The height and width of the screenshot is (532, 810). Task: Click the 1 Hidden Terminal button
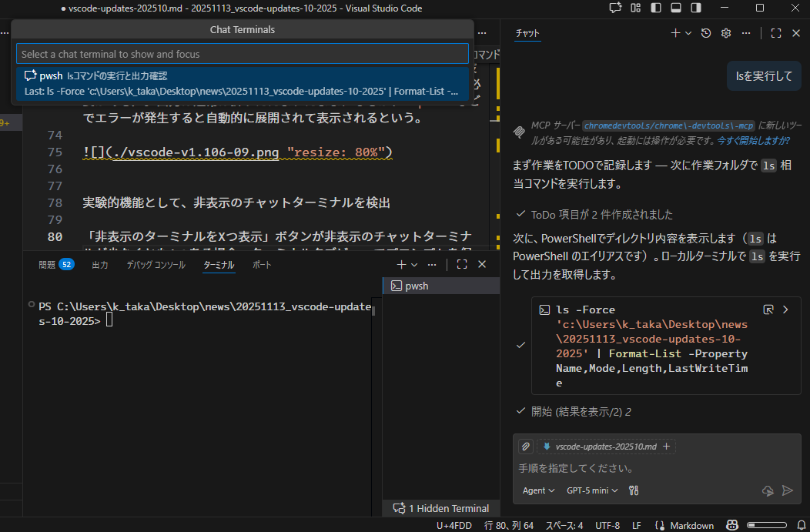point(440,508)
